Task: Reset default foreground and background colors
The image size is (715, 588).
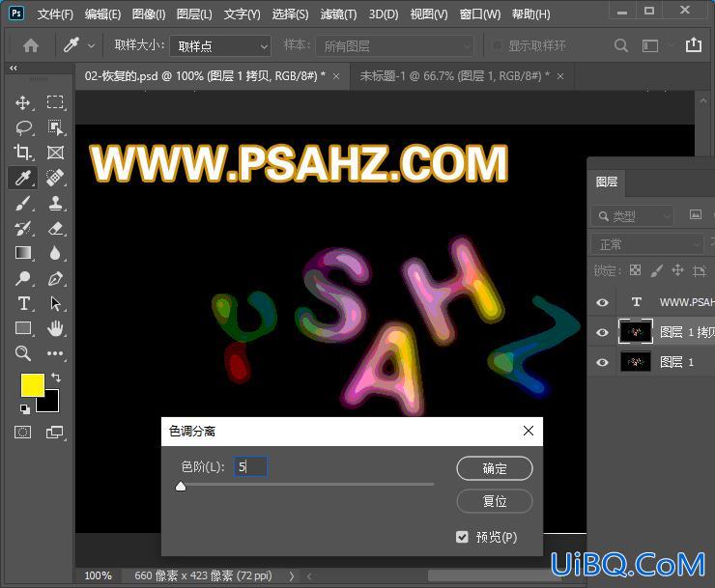Action: coord(25,409)
